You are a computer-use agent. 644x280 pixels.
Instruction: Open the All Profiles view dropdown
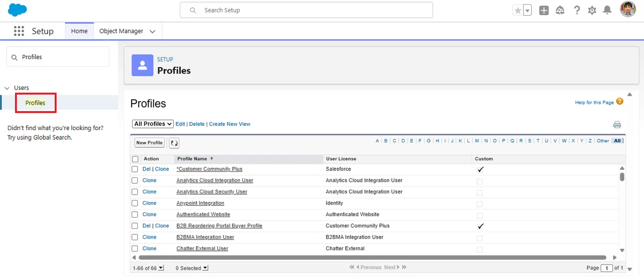point(153,124)
